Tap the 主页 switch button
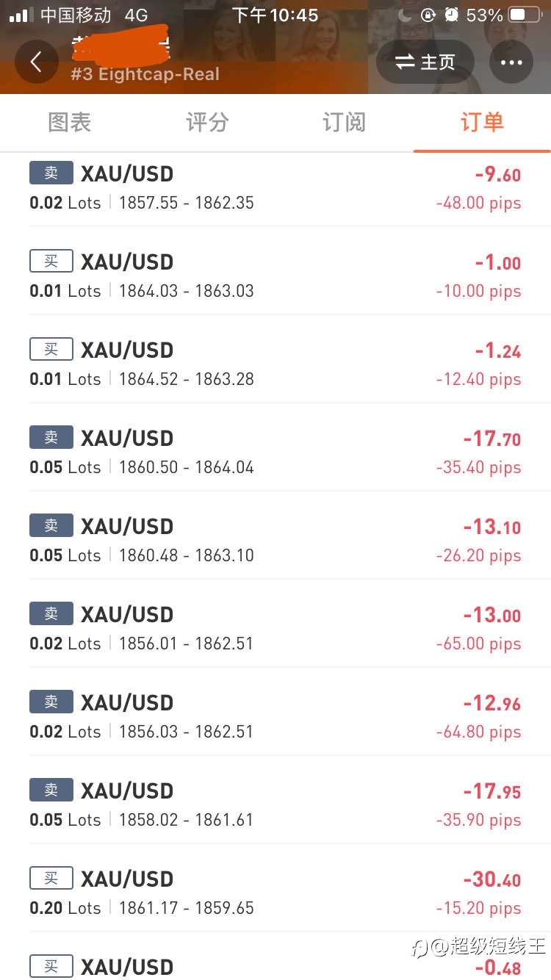 pyautogui.click(x=425, y=62)
